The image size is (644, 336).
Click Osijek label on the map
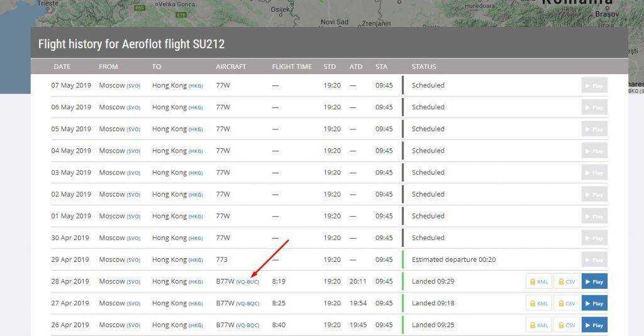280,9
